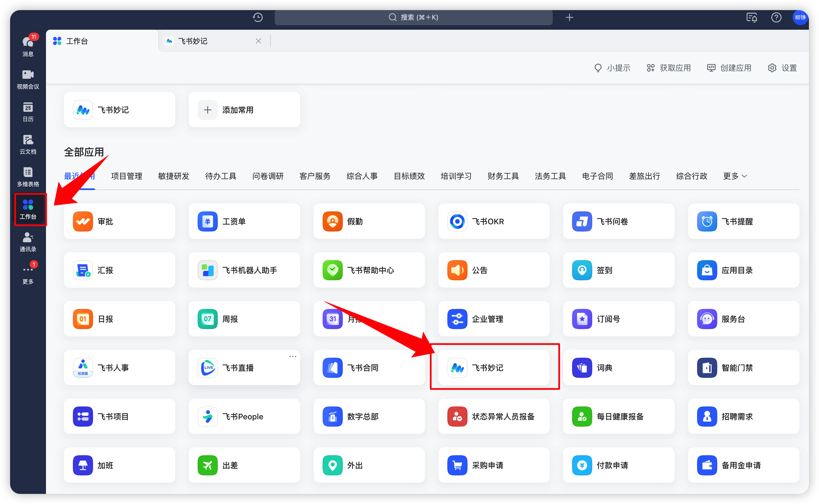Image resolution: width=819 pixels, height=504 pixels.
Task: Open the 日历 calendar sidebar icon
Action: pyautogui.click(x=28, y=112)
